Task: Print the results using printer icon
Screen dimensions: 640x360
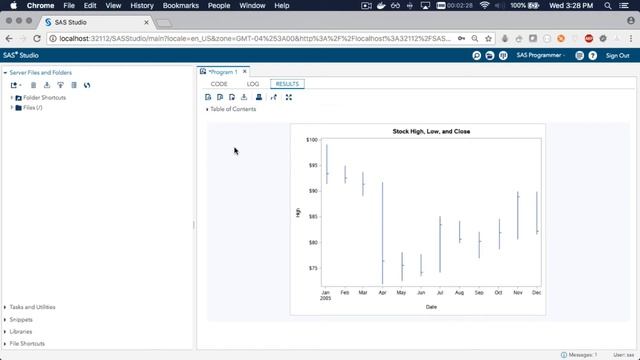Action: 259,97
